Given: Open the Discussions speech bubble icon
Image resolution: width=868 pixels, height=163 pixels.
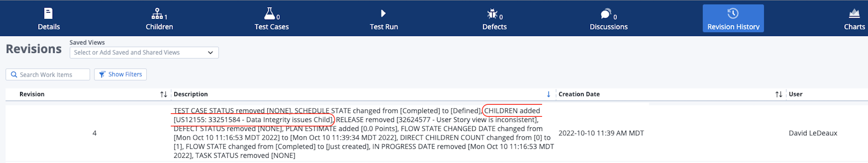Looking at the screenshot, I should tap(606, 14).
